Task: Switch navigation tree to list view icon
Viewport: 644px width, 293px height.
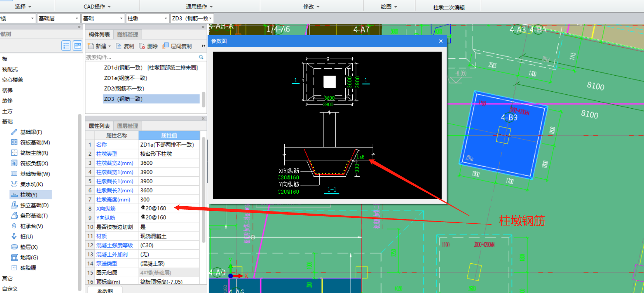Action: (x=66, y=46)
